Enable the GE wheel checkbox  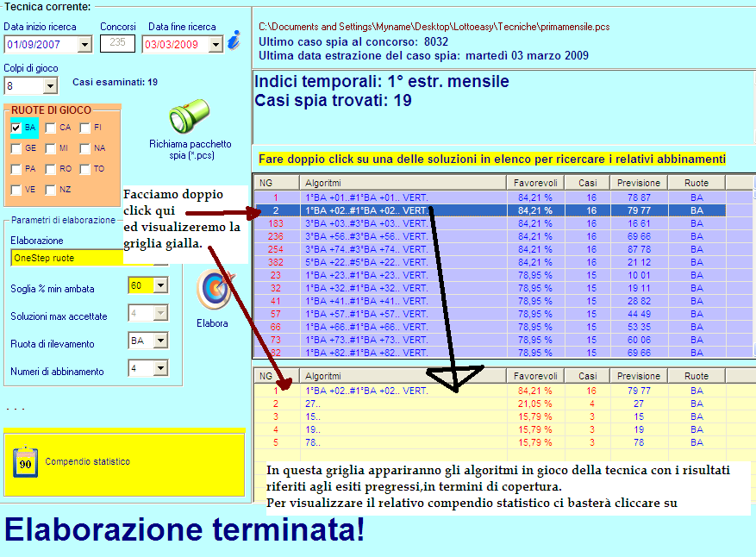click(16, 148)
